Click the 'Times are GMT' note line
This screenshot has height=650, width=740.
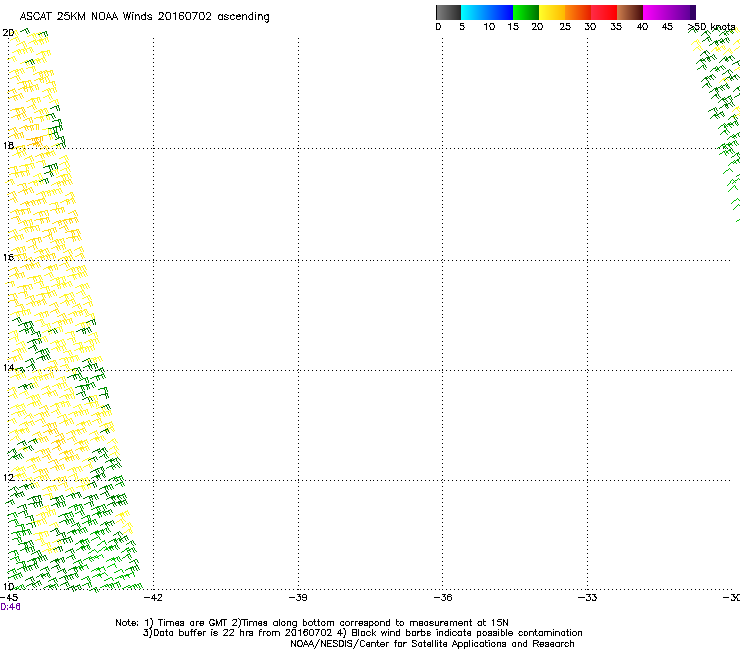[x=312, y=623]
